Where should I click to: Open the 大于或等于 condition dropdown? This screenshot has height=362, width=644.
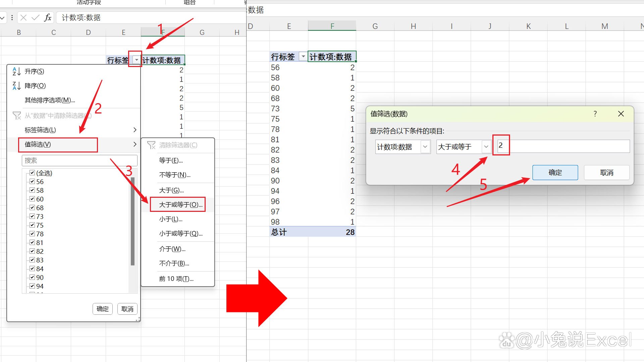(x=486, y=147)
